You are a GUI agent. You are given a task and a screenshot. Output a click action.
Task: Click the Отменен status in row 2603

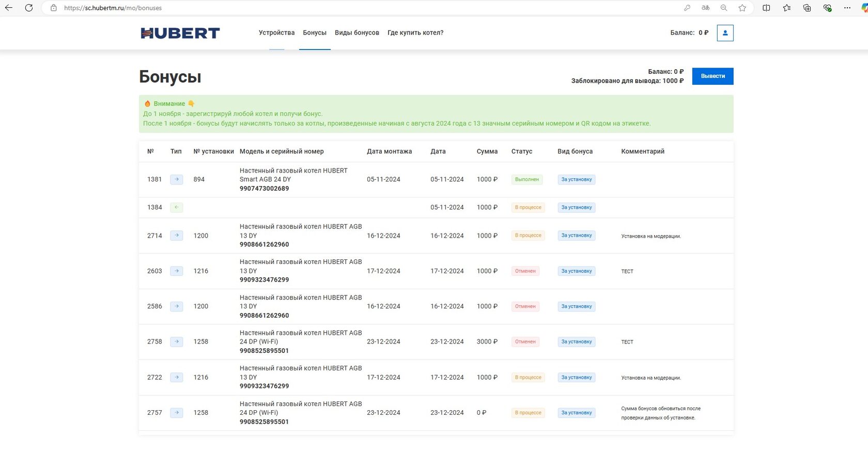pos(525,271)
